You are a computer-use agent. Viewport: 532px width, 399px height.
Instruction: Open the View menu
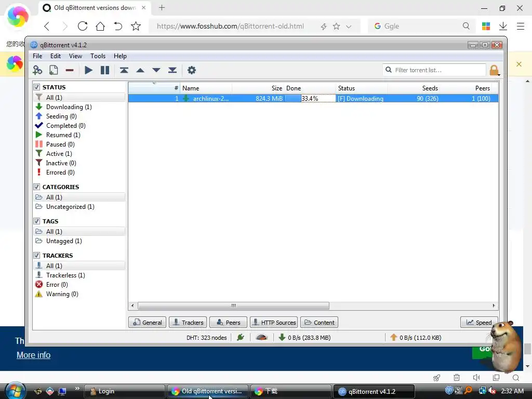coord(75,56)
